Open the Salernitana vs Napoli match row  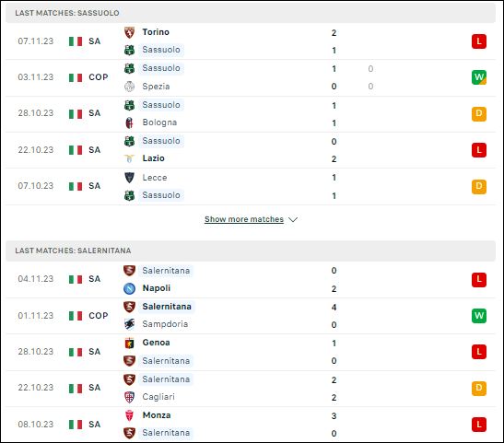(x=251, y=279)
